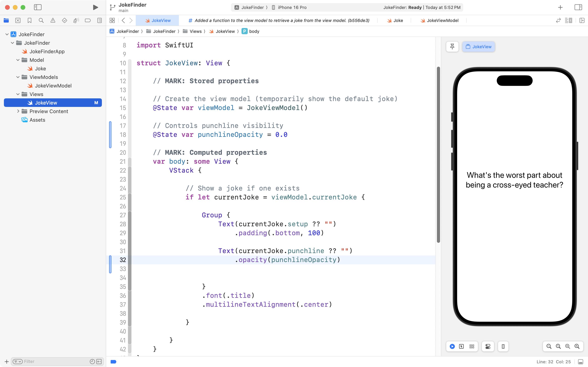Screen dimensions: 588x367
Task: Open the Breakpoint navigator icon
Action: (x=88, y=20)
